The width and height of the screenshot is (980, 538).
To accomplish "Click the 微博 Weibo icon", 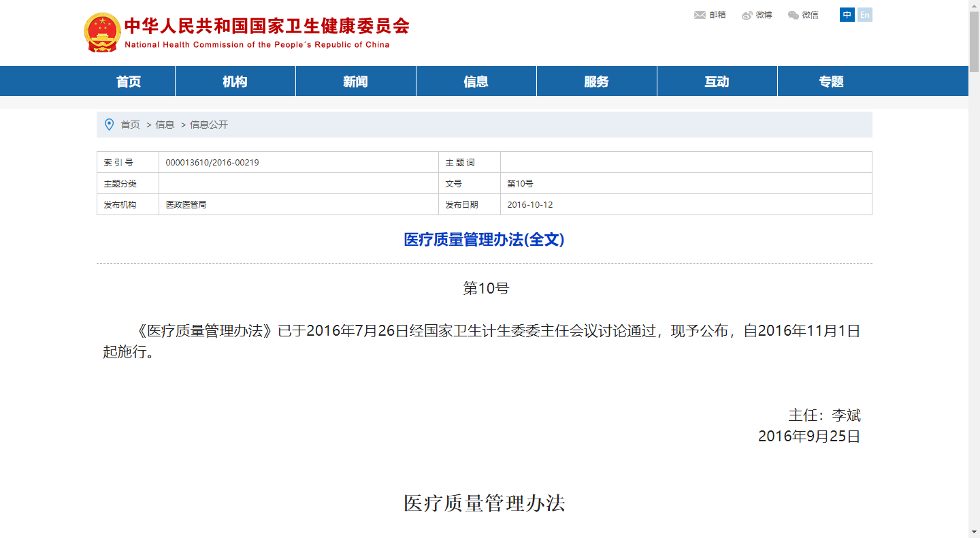I will pos(747,15).
